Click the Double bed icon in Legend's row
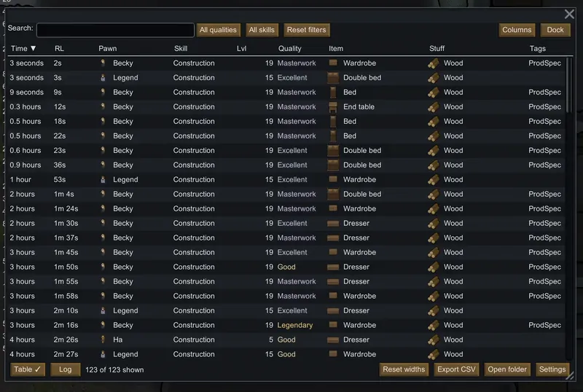The height and width of the screenshot is (392, 583). click(333, 78)
